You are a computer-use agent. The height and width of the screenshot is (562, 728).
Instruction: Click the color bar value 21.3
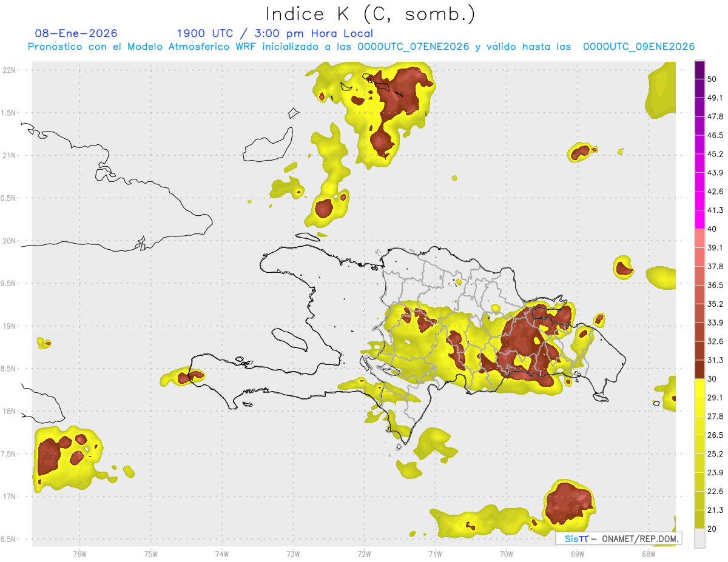coord(715,510)
